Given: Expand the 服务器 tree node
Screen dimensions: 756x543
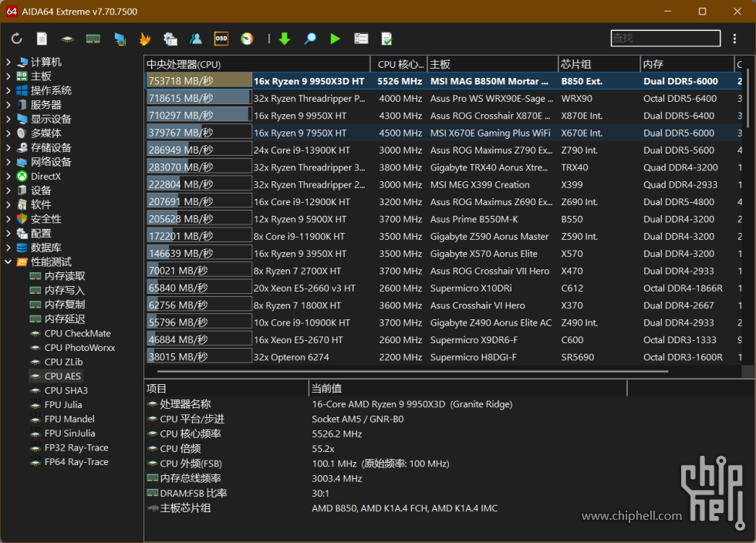Looking at the screenshot, I should [x=8, y=105].
